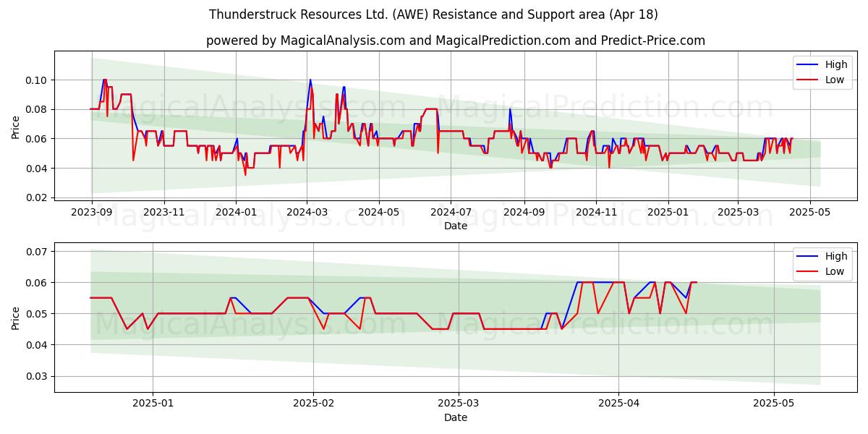
Task: Click the '2024-09' date tick label
Action: 524,213
